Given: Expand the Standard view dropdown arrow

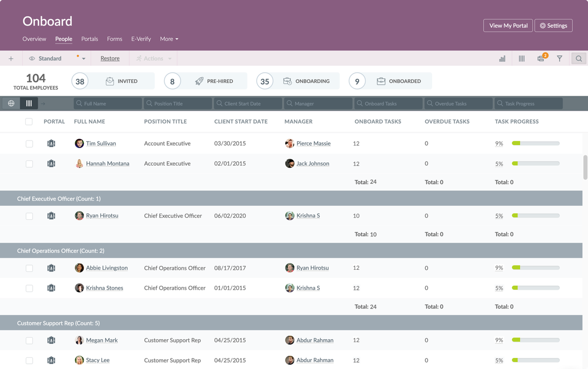Looking at the screenshot, I should [84, 59].
